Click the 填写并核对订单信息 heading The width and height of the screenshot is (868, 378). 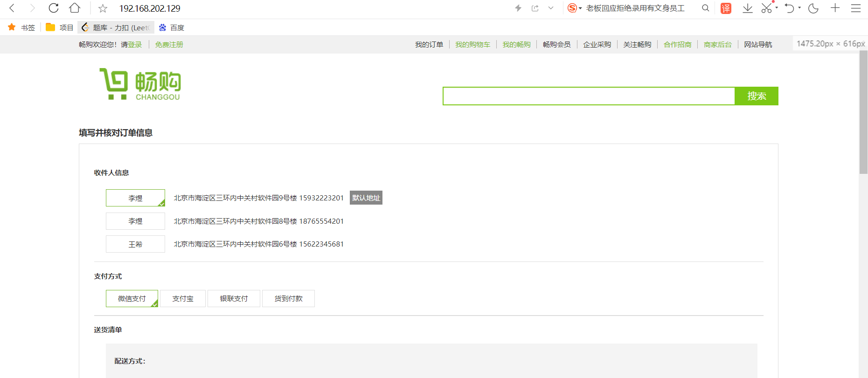(116, 133)
